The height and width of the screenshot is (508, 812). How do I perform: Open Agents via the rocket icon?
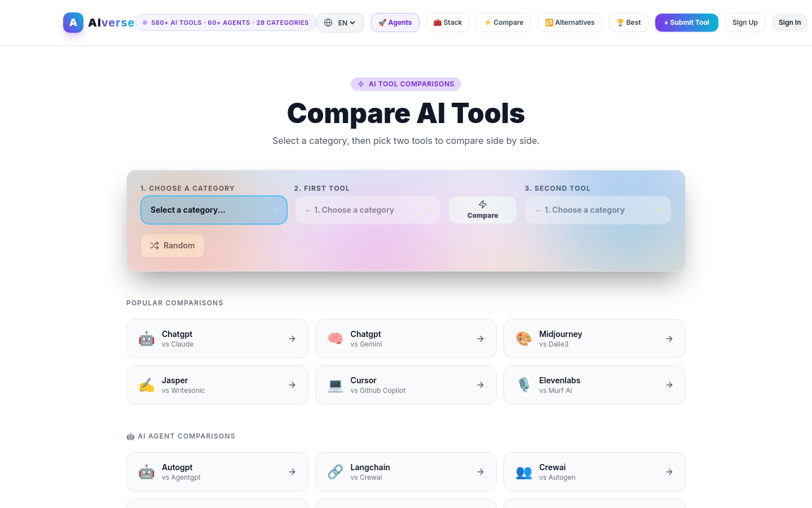pos(382,23)
